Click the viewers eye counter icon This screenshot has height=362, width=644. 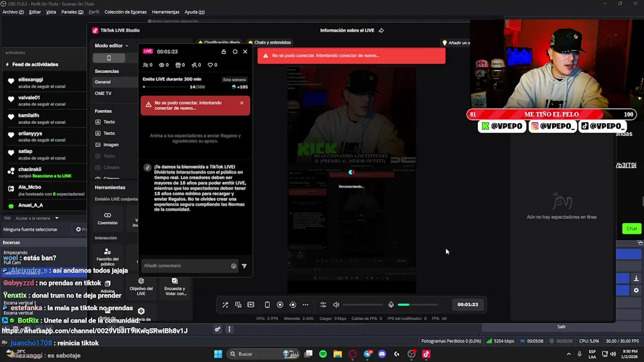click(162, 65)
